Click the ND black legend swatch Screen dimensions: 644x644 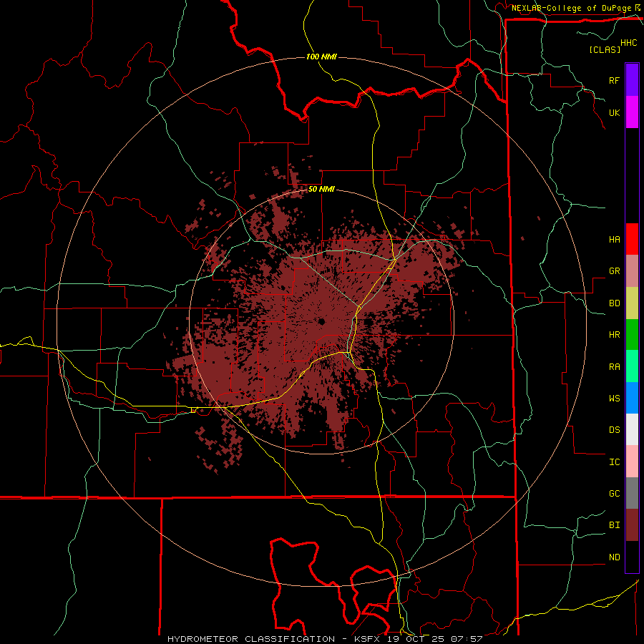[x=632, y=557]
